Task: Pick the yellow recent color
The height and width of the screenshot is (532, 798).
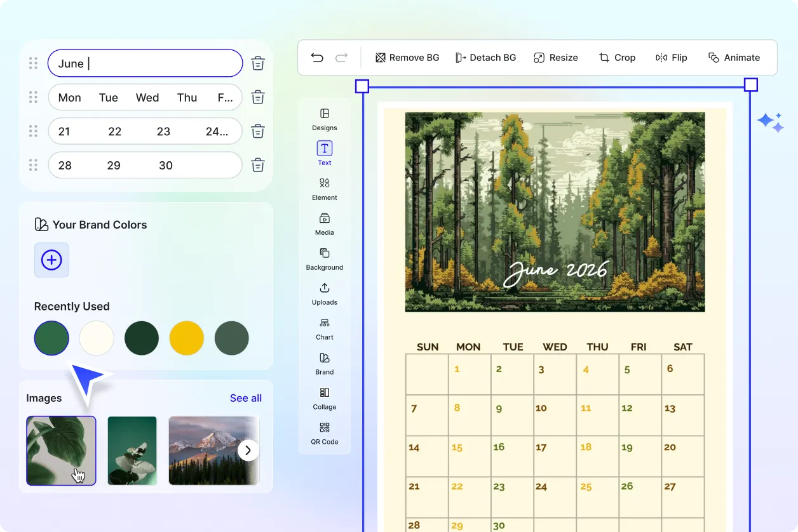Action: click(x=187, y=338)
